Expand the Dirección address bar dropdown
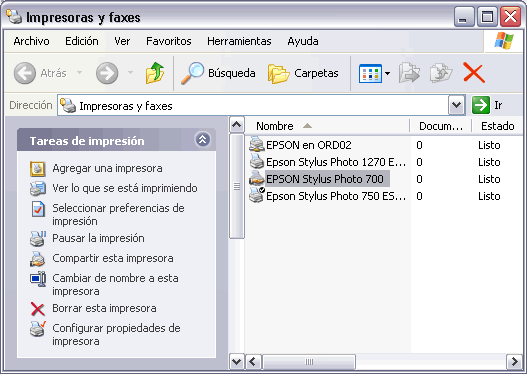Image resolution: width=527 pixels, height=374 pixels. click(x=456, y=105)
